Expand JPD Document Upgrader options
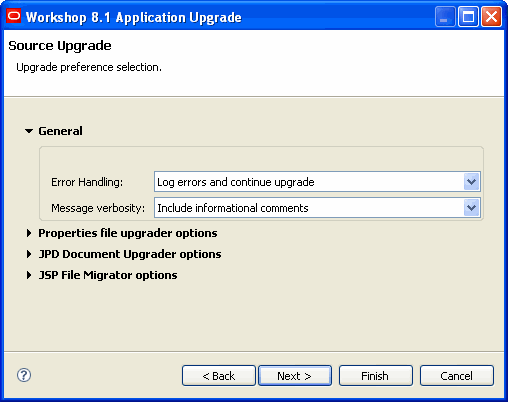Image resolution: width=508 pixels, height=402 pixels. click(x=29, y=254)
